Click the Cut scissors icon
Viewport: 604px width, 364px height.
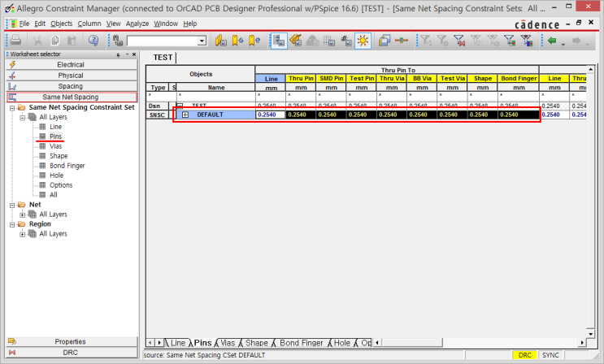click(37, 40)
